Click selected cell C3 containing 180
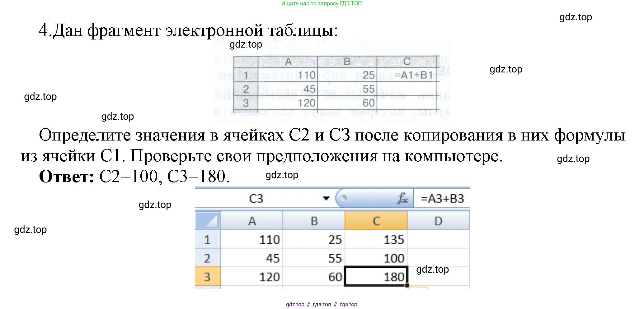644x309 pixels. 376,276
